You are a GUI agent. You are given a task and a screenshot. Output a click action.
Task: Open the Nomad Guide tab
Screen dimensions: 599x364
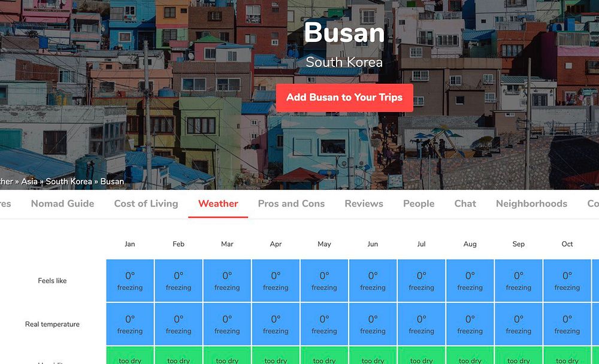[x=63, y=204]
